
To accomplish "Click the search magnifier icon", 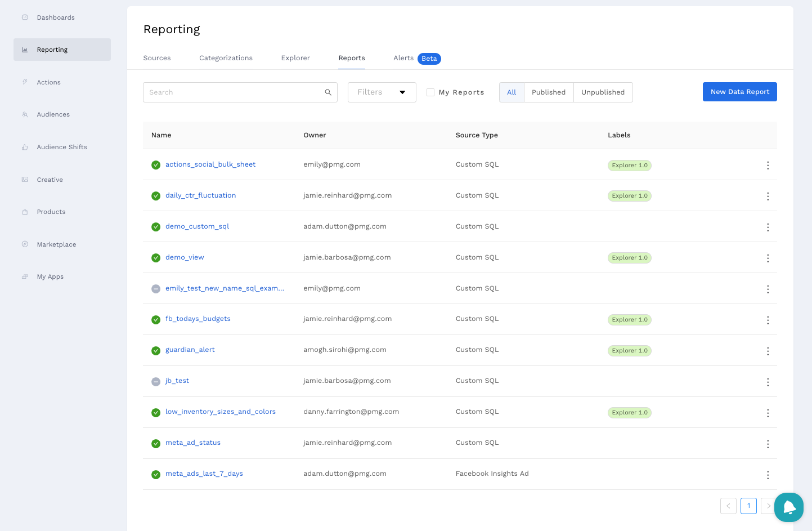I will [x=328, y=92].
